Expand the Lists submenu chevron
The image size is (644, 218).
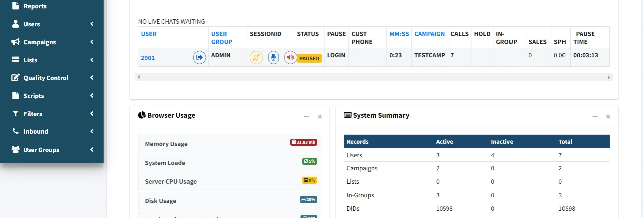click(92, 60)
